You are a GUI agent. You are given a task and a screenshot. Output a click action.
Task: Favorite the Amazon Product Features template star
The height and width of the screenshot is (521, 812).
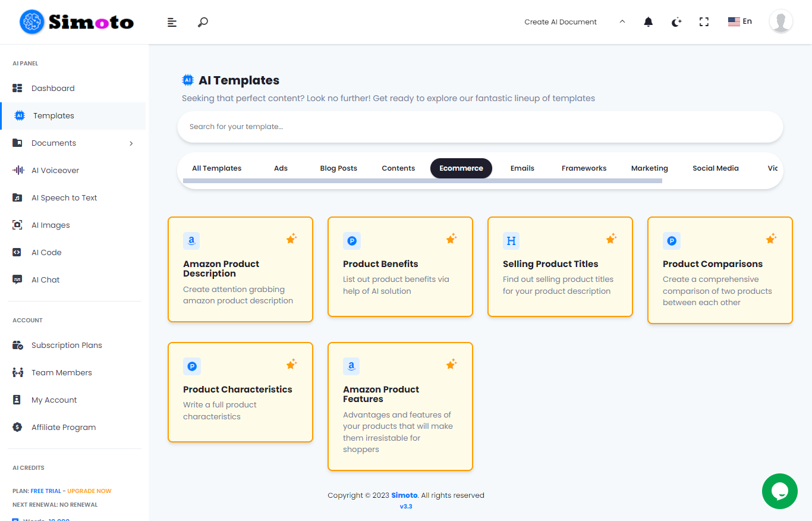click(x=451, y=364)
